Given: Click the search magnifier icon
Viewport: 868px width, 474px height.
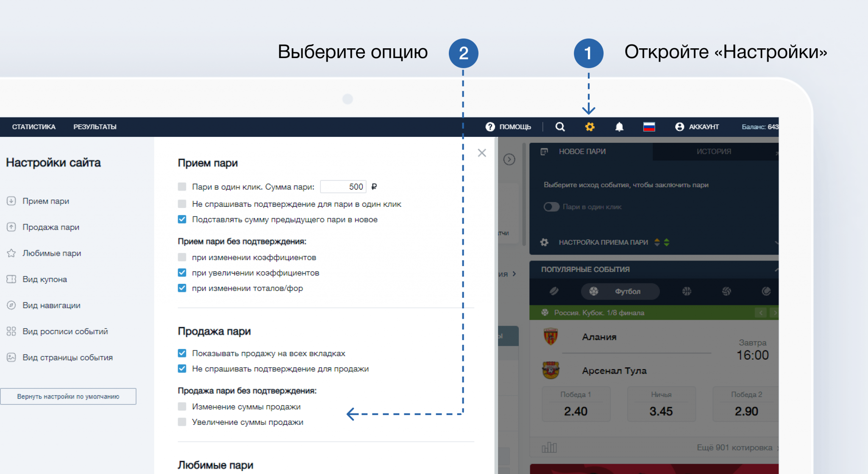Looking at the screenshot, I should pyautogui.click(x=560, y=127).
